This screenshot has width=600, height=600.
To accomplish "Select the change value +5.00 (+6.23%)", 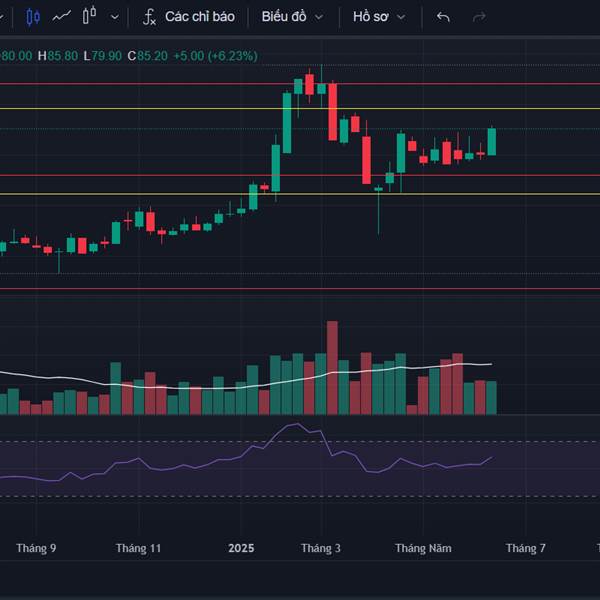I will pos(215,56).
